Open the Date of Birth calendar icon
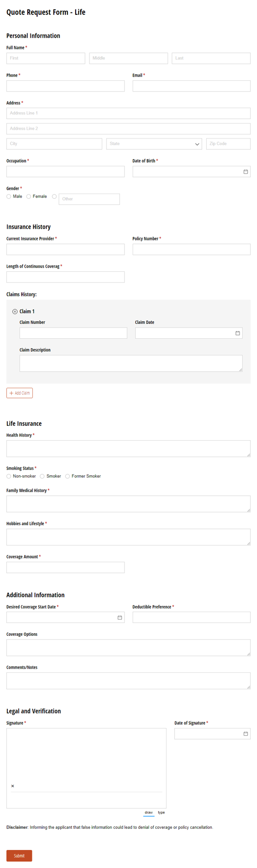The image size is (257, 868). (246, 171)
